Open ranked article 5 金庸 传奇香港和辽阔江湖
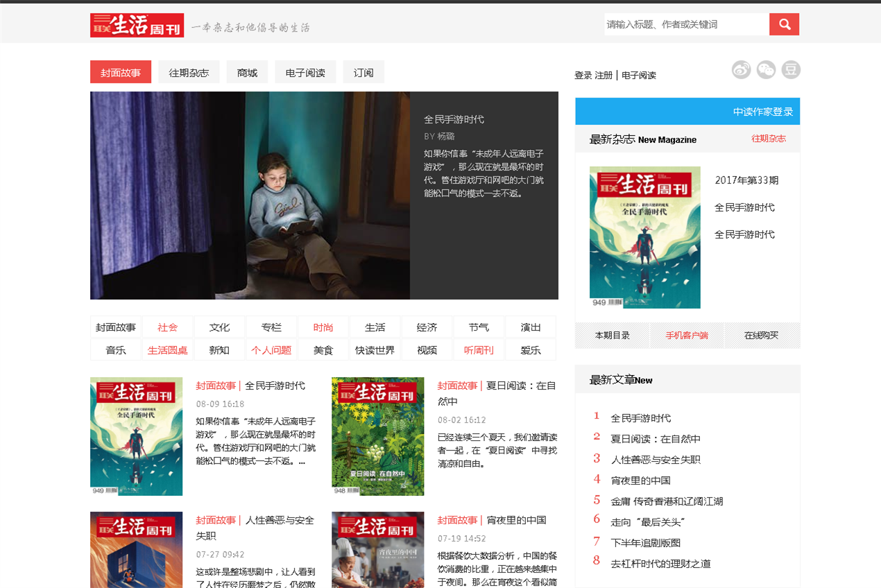This screenshot has width=881, height=588. pyautogui.click(x=667, y=501)
